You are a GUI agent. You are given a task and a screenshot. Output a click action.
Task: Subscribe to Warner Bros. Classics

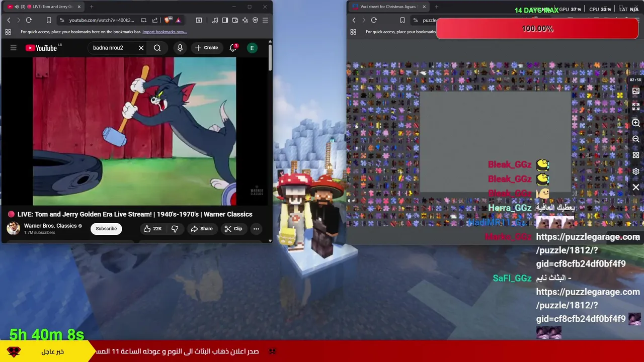point(106,229)
